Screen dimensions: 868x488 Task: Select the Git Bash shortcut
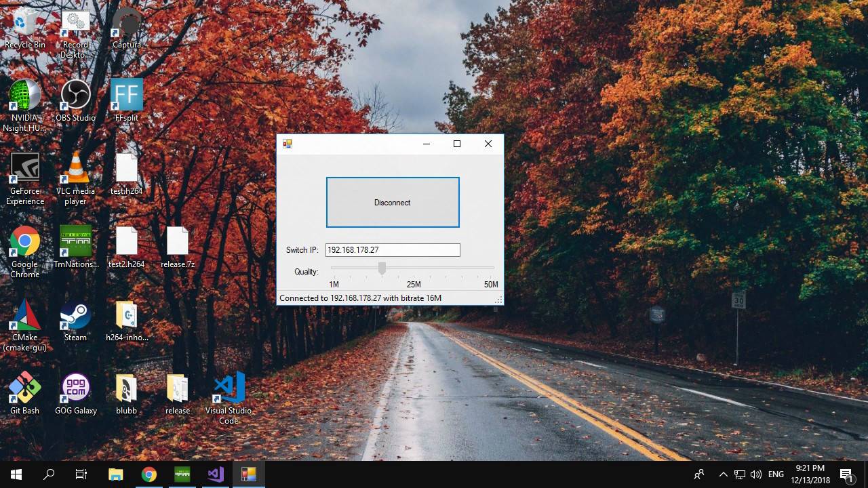click(x=24, y=390)
